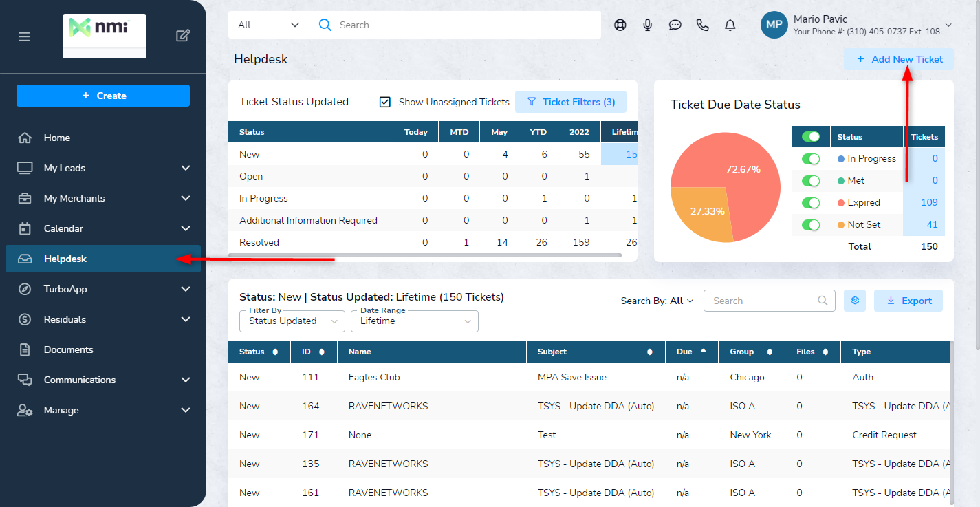
Task: Open the Filter By Status Updated dropdown
Action: coord(292,321)
